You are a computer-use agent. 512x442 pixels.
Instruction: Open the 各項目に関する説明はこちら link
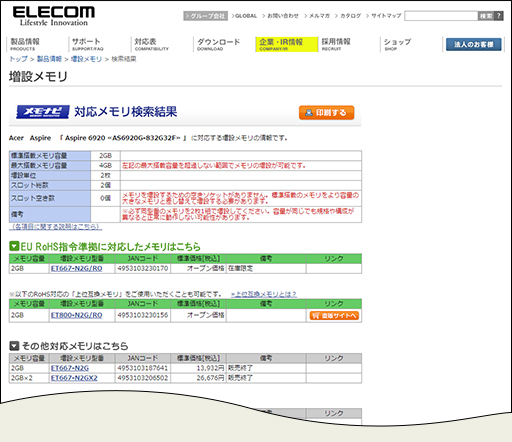pyautogui.click(x=56, y=227)
